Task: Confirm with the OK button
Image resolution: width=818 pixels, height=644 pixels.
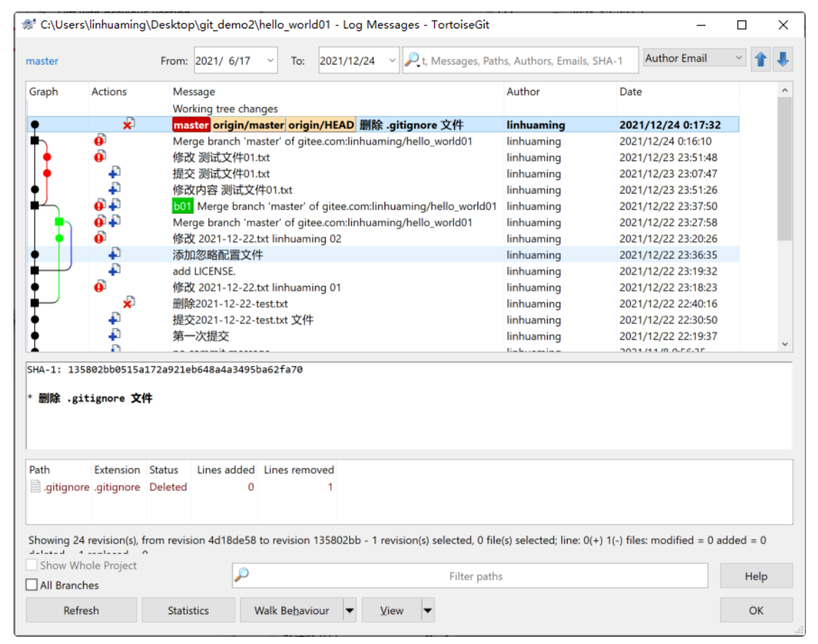Action: (x=756, y=609)
